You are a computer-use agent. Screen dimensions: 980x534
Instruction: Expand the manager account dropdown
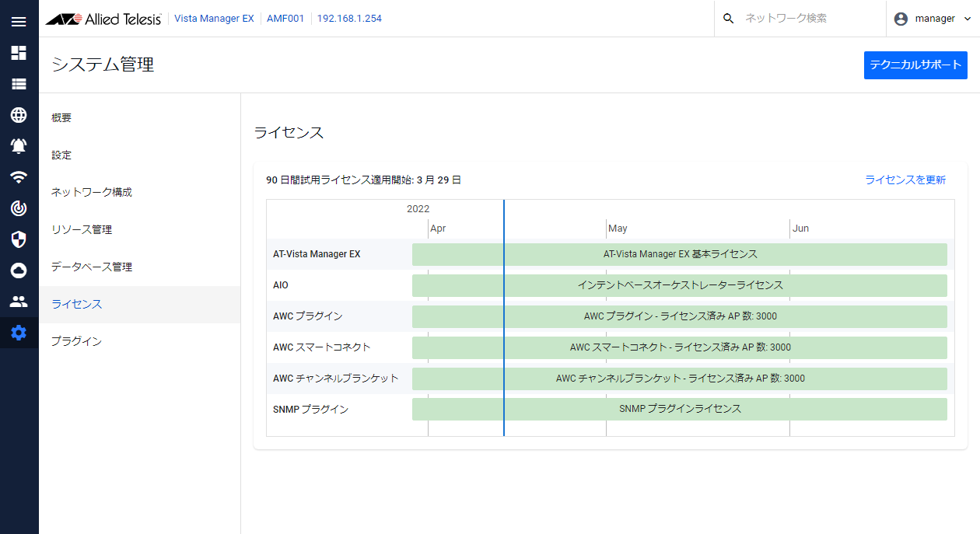(933, 19)
